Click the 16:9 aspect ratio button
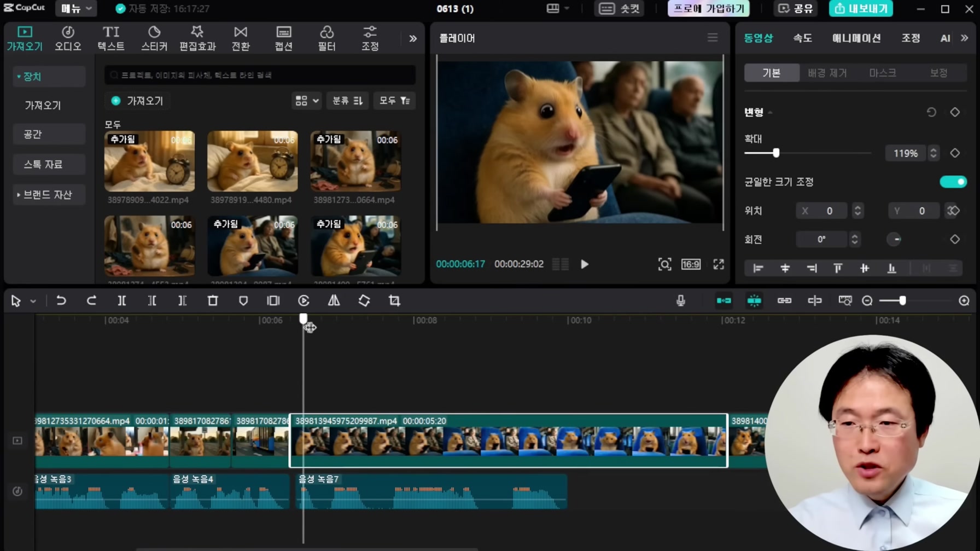The height and width of the screenshot is (551, 980). tap(691, 264)
